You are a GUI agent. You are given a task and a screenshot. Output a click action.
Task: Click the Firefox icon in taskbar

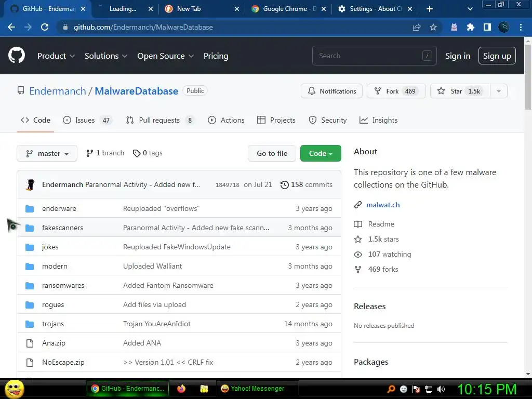181,389
